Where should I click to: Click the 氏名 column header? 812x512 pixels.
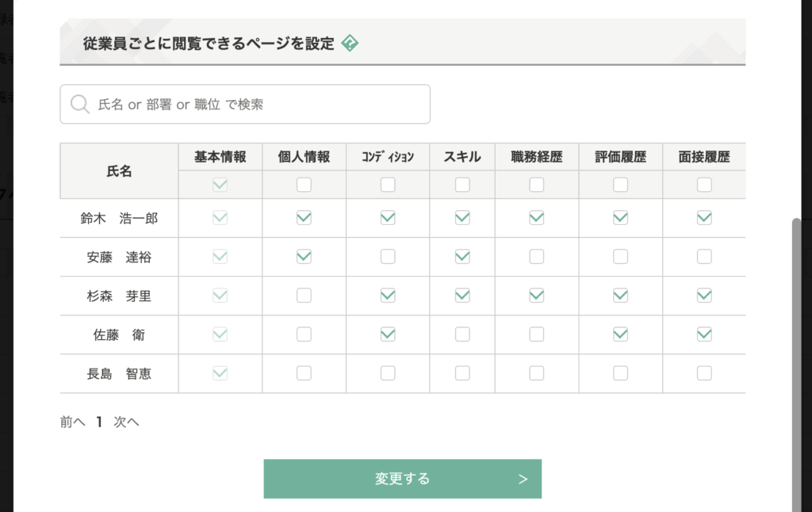pos(119,171)
